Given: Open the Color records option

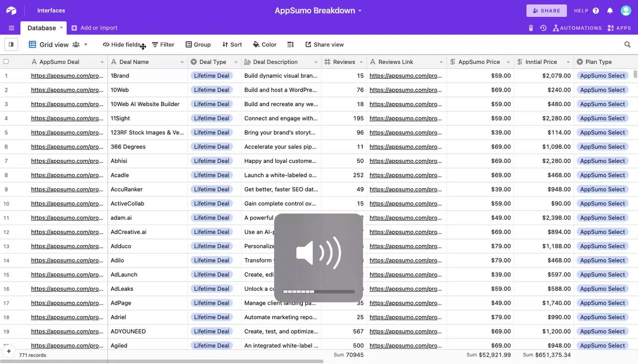Looking at the screenshot, I should click(x=265, y=44).
